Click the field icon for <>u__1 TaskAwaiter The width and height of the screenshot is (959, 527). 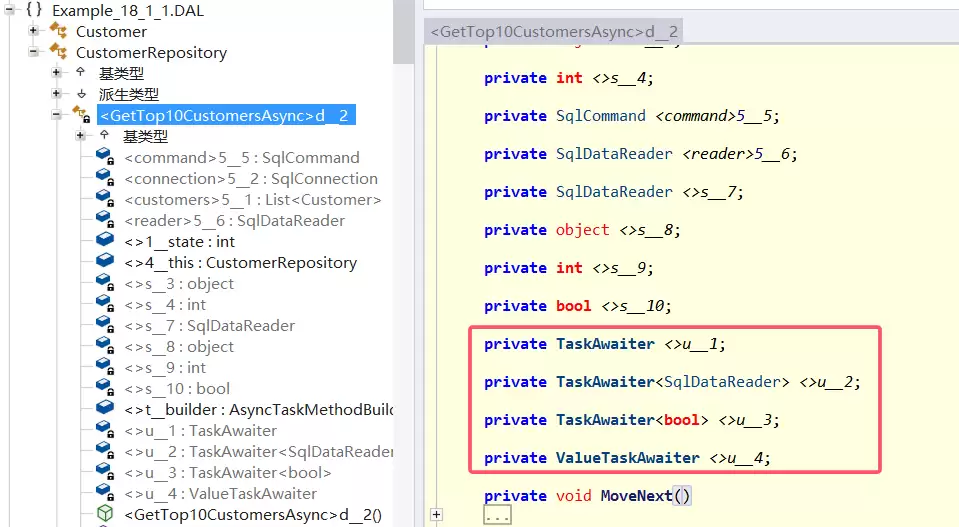105,429
